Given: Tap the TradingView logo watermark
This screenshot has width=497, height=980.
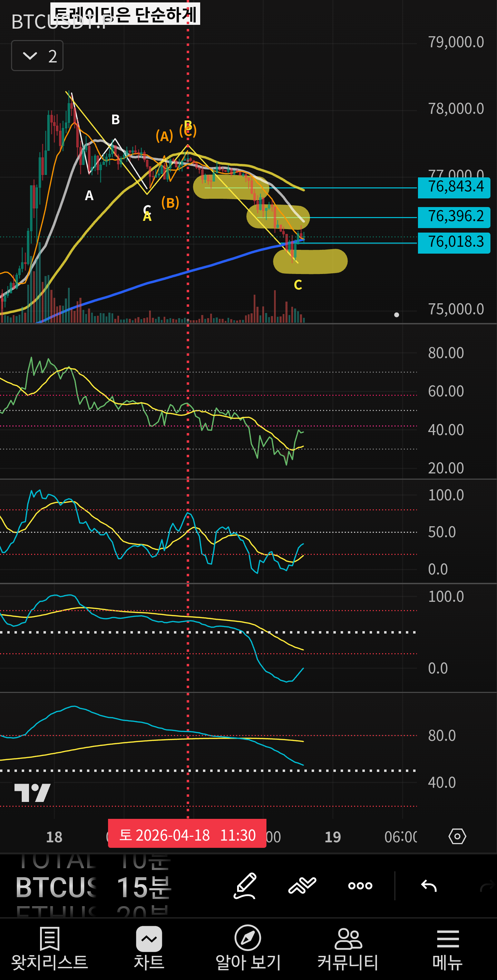Looking at the screenshot, I should click(x=32, y=793).
